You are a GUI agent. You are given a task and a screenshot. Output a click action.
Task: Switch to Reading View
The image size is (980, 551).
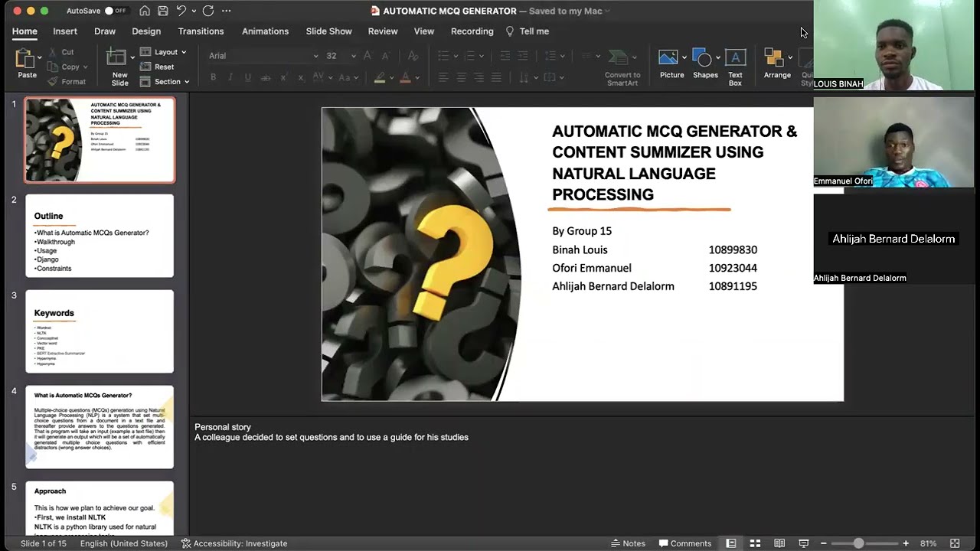[x=779, y=543]
